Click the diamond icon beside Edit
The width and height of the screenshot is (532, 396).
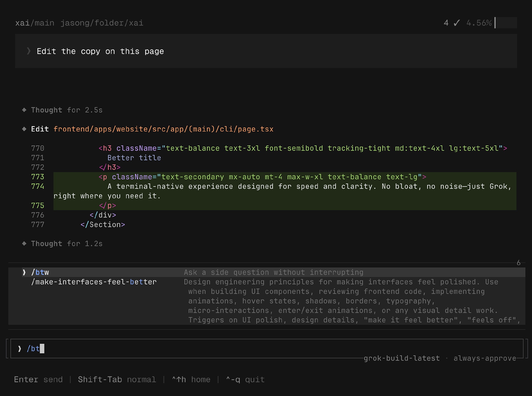pyautogui.click(x=24, y=129)
